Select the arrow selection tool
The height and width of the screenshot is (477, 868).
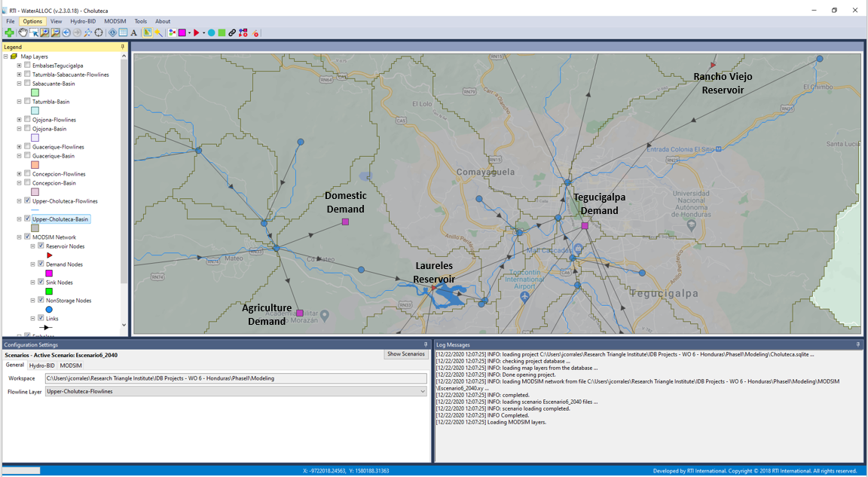coord(34,32)
